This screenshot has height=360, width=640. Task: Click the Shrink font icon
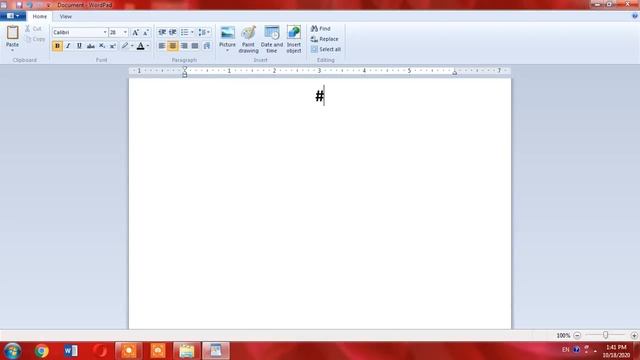(146, 32)
